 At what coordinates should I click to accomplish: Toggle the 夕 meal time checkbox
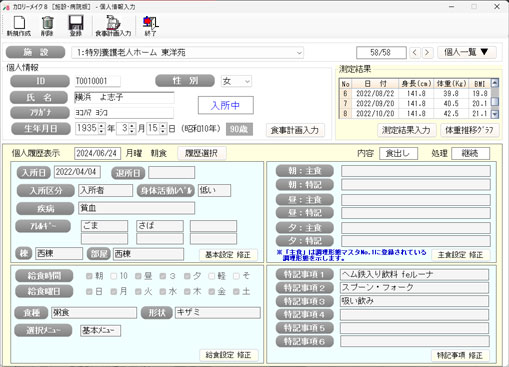tap(187, 276)
